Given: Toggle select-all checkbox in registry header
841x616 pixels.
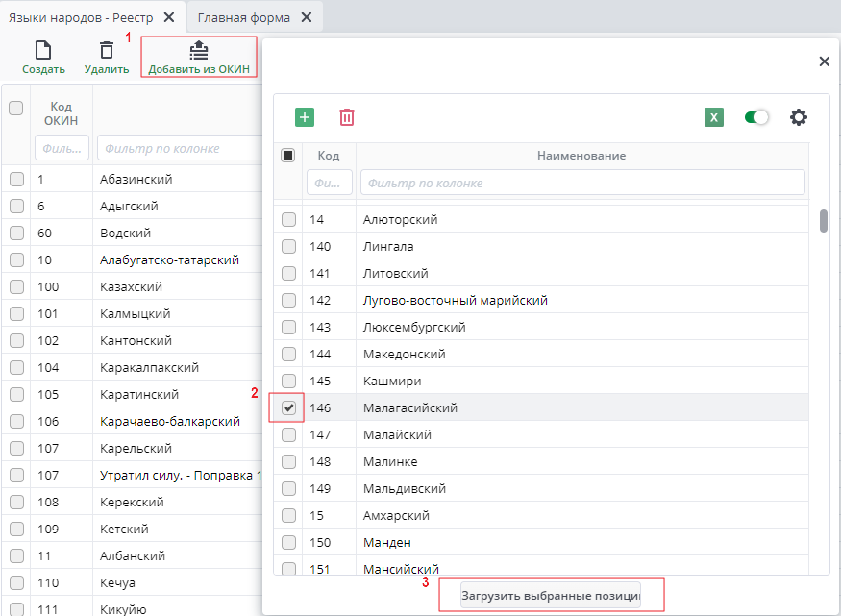Looking at the screenshot, I should click(x=16, y=108).
